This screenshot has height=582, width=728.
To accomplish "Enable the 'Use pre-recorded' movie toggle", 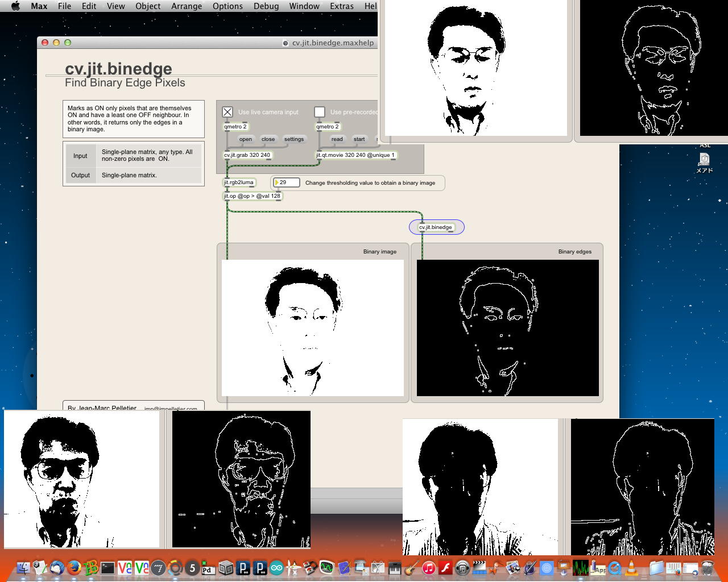I will [x=320, y=112].
